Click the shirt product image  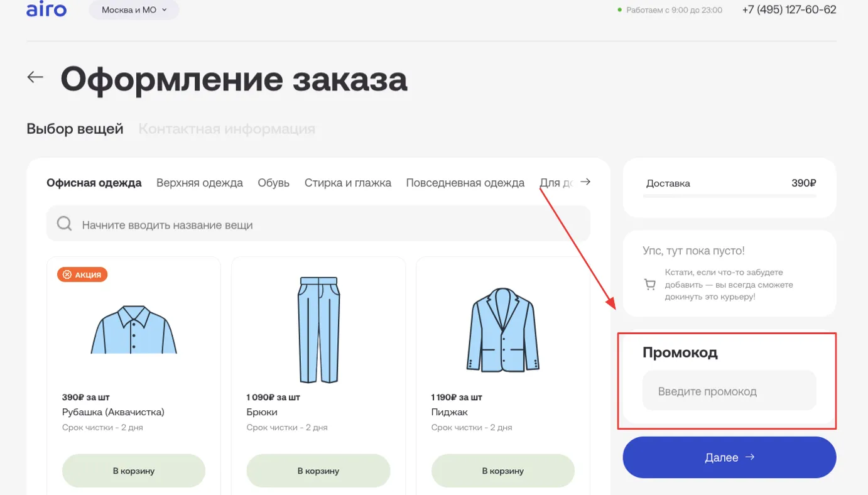(x=134, y=329)
